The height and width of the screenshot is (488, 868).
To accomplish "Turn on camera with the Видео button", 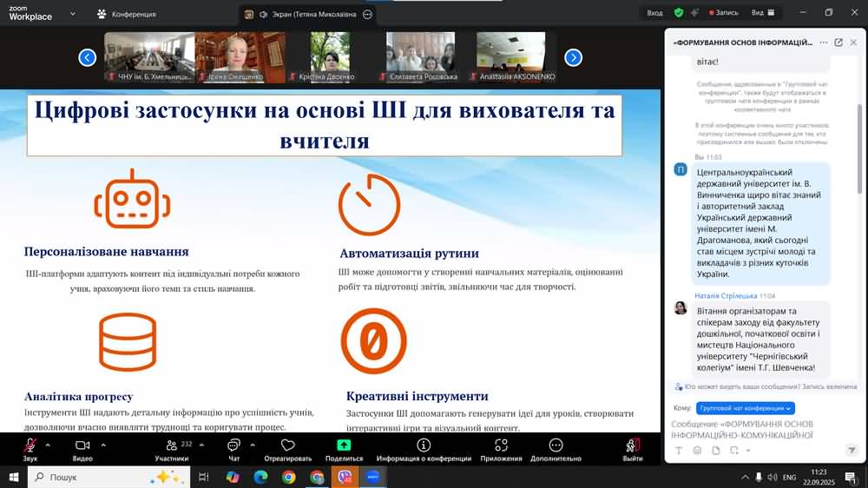I will [x=82, y=446].
